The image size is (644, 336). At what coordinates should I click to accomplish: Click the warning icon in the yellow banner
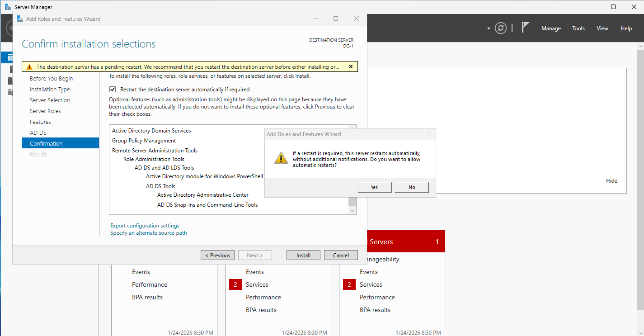[29, 67]
